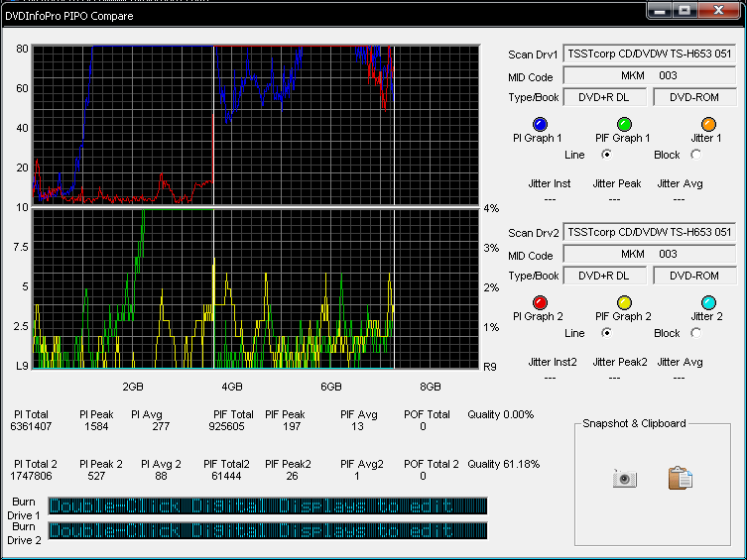The image size is (747, 560).
Task: Click the green PIF Graph 1 color button
Action: [x=624, y=124]
